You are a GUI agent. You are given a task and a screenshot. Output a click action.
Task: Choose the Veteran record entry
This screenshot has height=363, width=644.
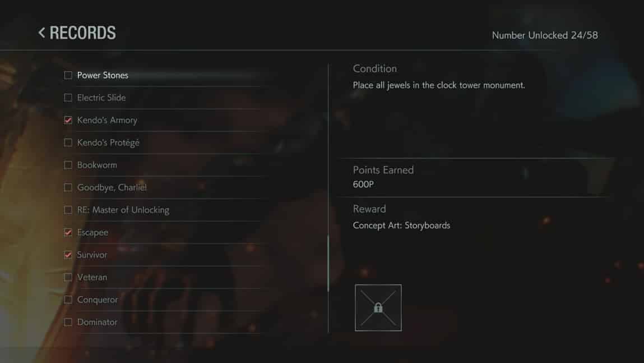tap(162, 277)
